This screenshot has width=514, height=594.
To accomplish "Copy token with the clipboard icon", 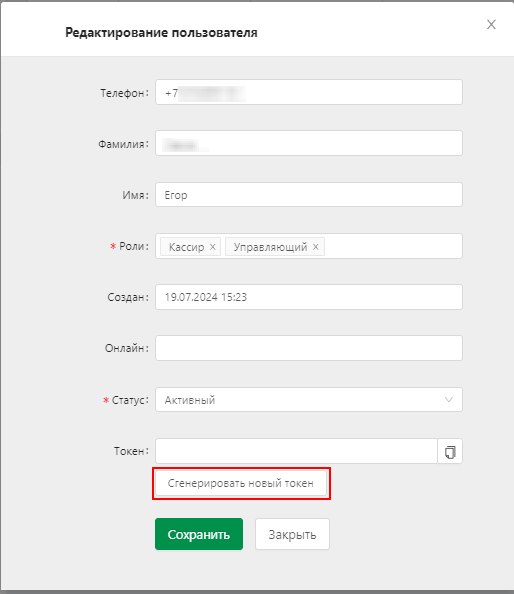I will [450, 452].
